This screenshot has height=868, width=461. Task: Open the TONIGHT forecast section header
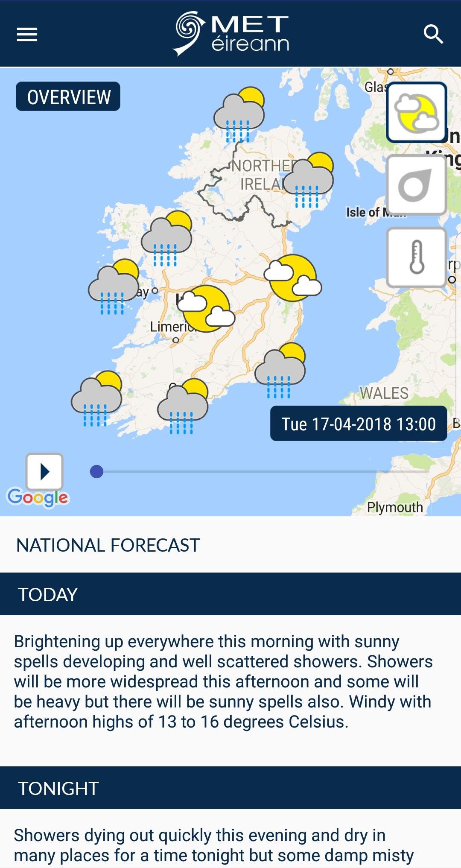tap(230, 788)
